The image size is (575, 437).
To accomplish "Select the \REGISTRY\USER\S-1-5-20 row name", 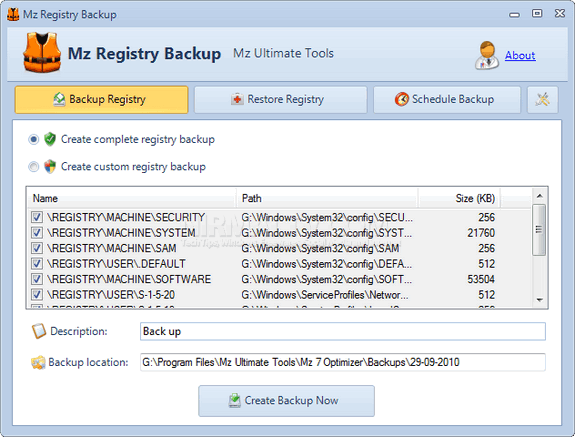I will (111, 295).
